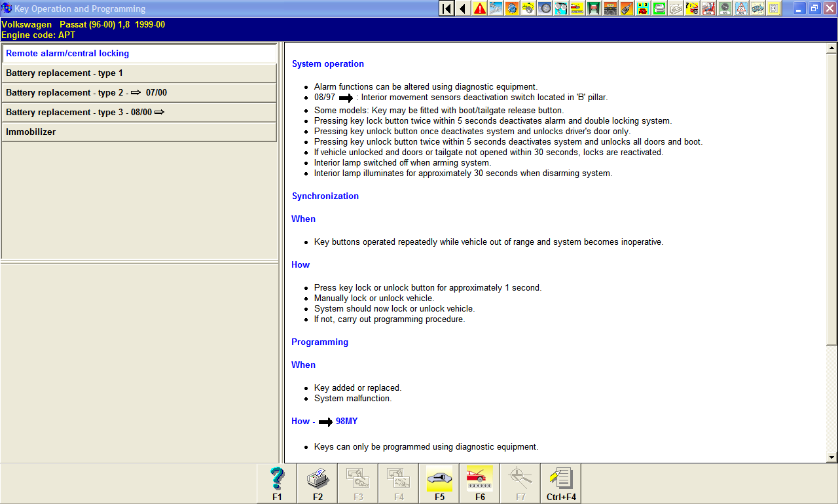The image size is (838, 504).
Task: Open the wrench and spanner toolbar icon
Action: [x=496, y=9]
